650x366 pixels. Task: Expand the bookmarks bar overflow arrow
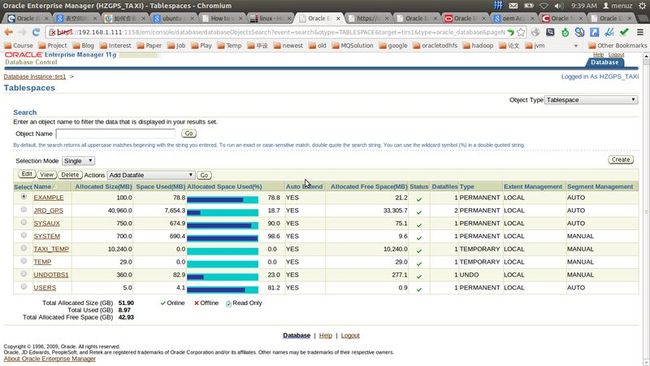tap(575, 46)
